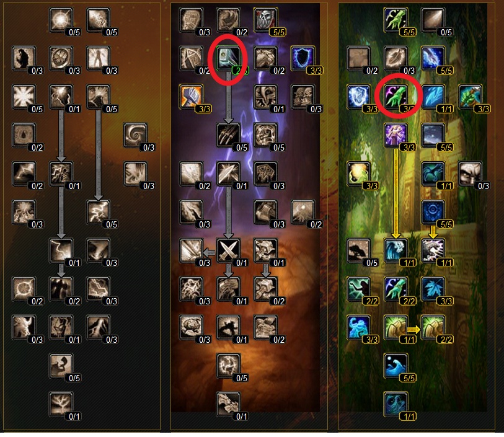This screenshot has height=437, width=504.
Task: Click the purple robed figure 3/3 talent
Action: click(x=396, y=135)
